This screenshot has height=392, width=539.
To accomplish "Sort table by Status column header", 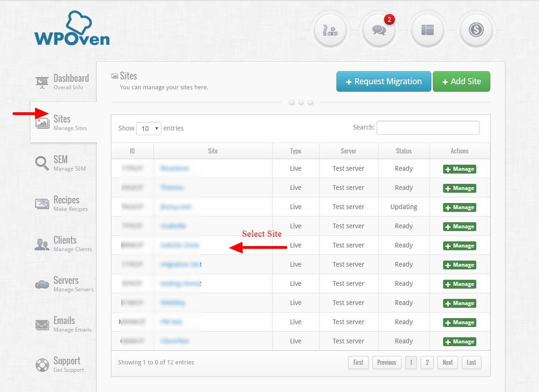I will (404, 151).
